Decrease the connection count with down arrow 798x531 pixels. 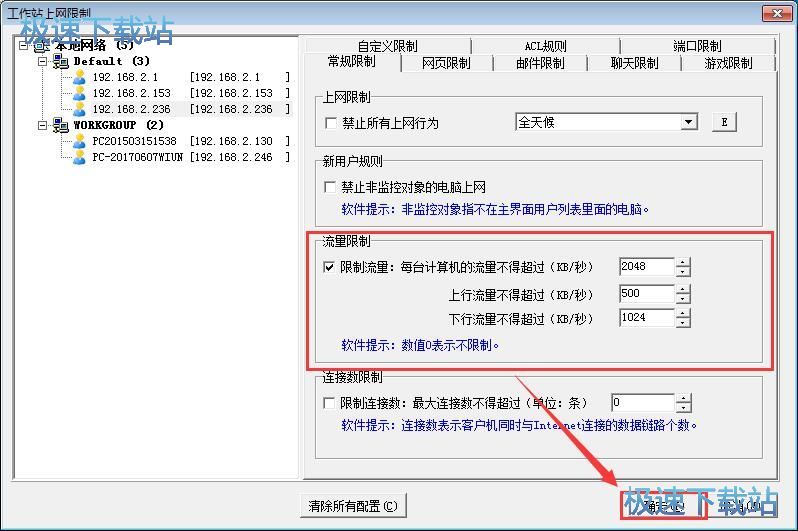point(683,408)
